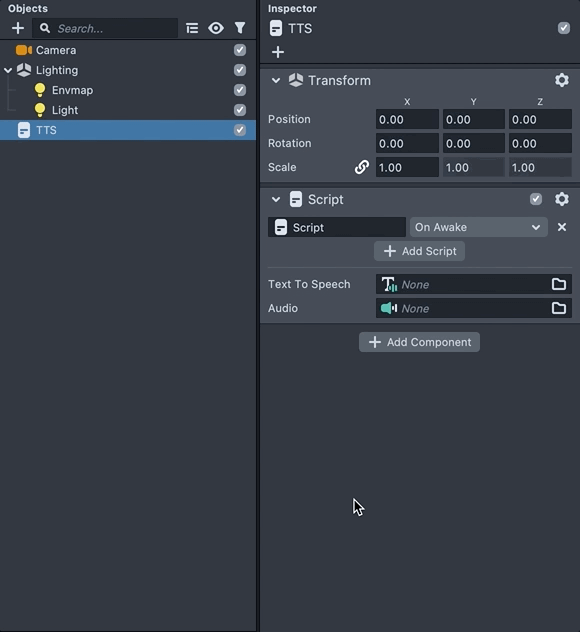Browse folder for Text To Speech asset

(559, 284)
